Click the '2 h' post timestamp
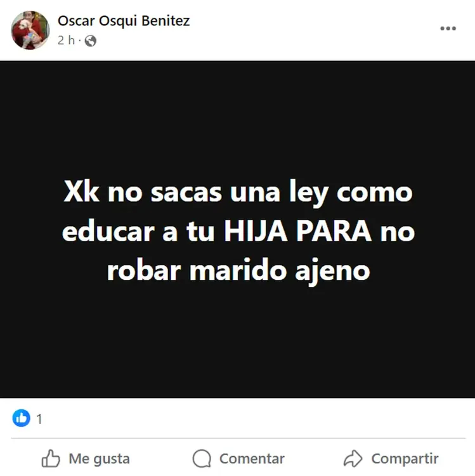Viewport: 475px width, 476px height. pyautogui.click(x=66, y=40)
